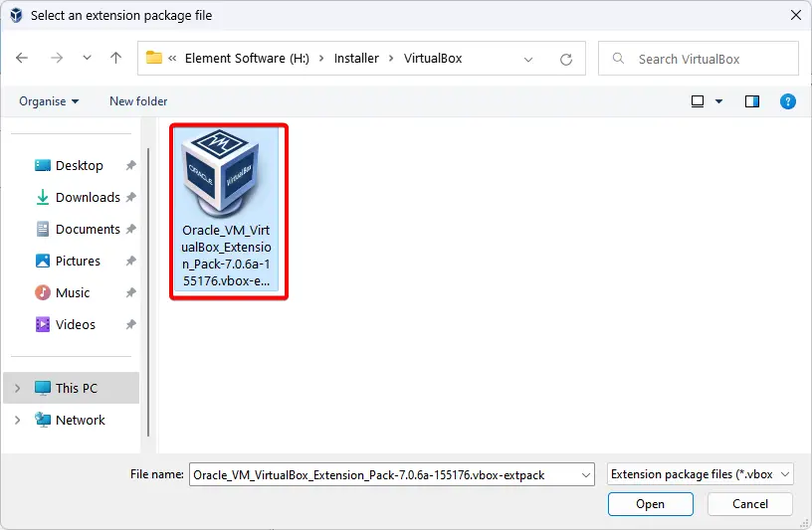Go forward with the right arrow
This screenshot has height=530, width=812.
(x=57, y=58)
